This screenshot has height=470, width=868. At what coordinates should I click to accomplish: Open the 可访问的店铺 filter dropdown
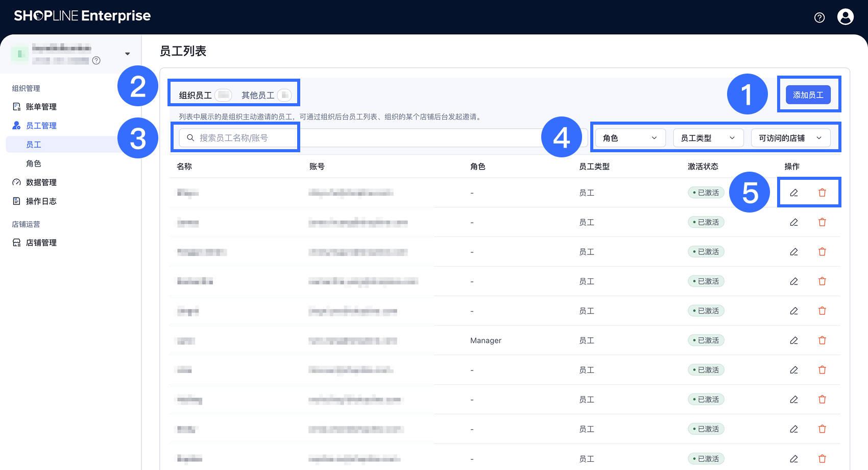click(x=791, y=138)
